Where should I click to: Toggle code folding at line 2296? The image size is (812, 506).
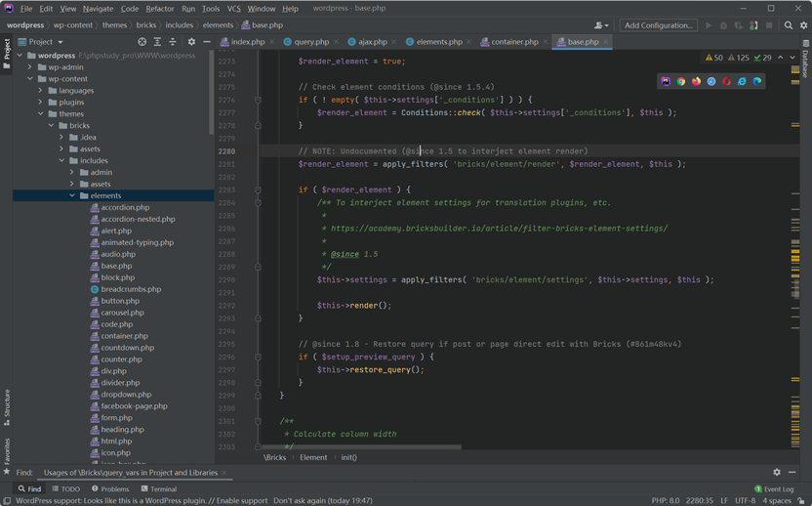pos(258,357)
